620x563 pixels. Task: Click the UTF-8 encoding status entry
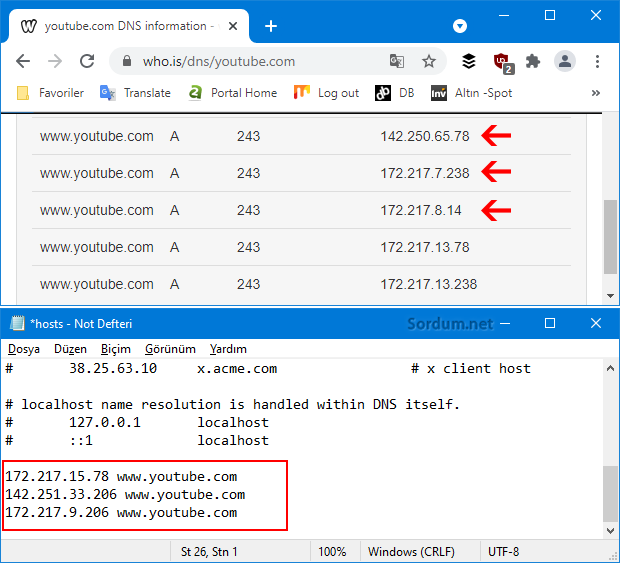(503, 552)
